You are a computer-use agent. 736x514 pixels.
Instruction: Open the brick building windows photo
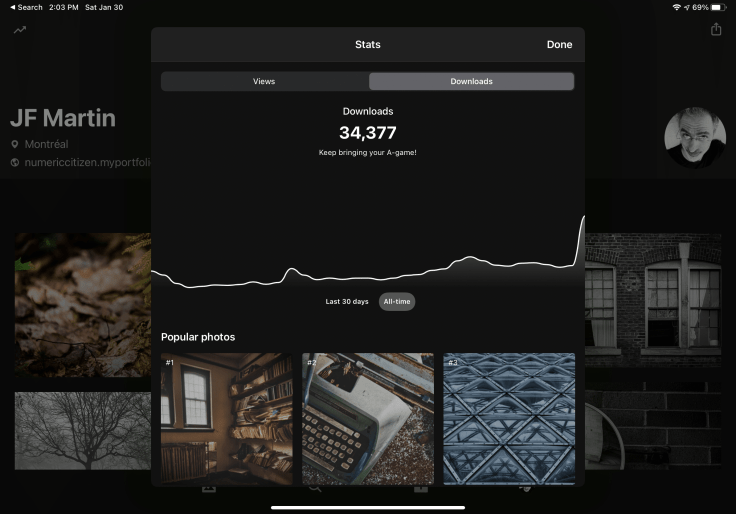click(x=653, y=300)
